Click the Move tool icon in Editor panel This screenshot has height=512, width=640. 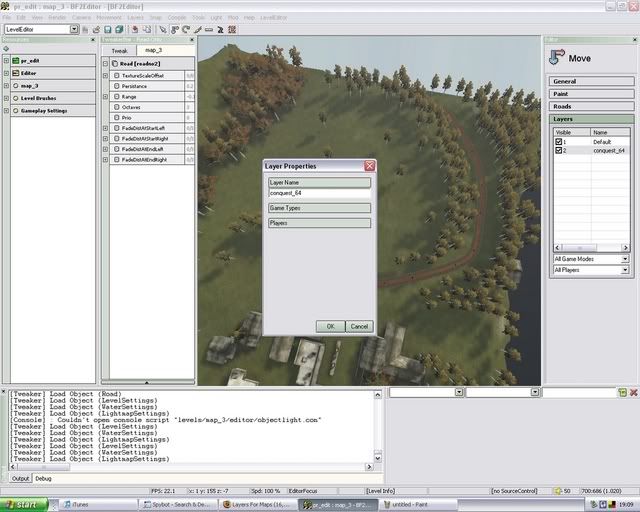[557, 58]
